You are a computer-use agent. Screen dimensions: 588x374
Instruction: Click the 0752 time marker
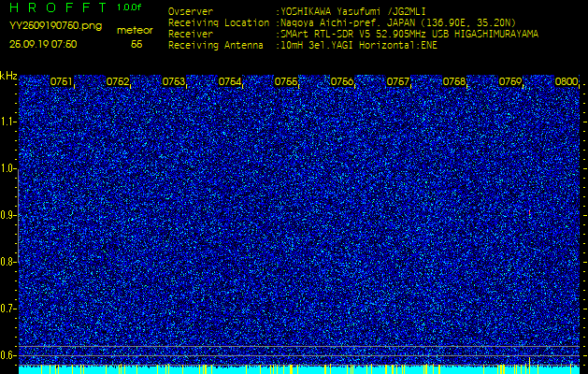[x=118, y=81]
